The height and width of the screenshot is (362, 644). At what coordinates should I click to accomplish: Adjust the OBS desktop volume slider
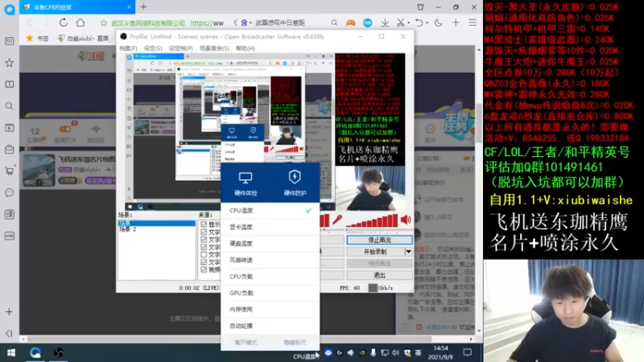pos(378,232)
